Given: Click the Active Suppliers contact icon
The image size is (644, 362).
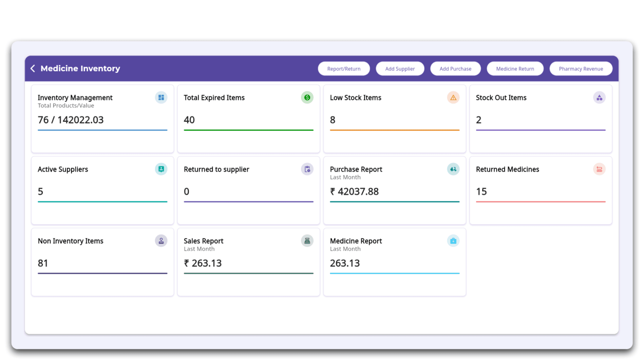Looking at the screenshot, I should tap(161, 169).
